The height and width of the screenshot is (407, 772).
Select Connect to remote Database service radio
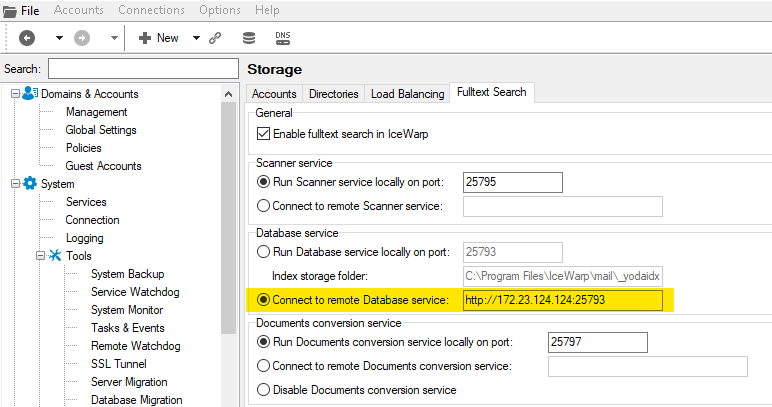pyautogui.click(x=263, y=300)
